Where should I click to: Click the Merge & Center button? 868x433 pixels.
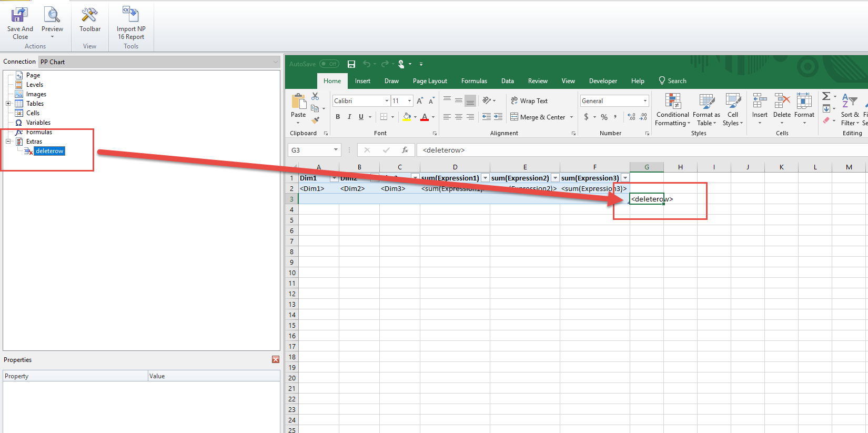pyautogui.click(x=538, y=117)
